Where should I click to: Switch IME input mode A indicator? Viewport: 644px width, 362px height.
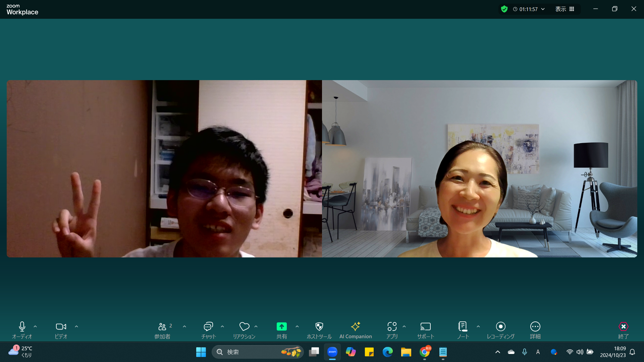point(538,352)
